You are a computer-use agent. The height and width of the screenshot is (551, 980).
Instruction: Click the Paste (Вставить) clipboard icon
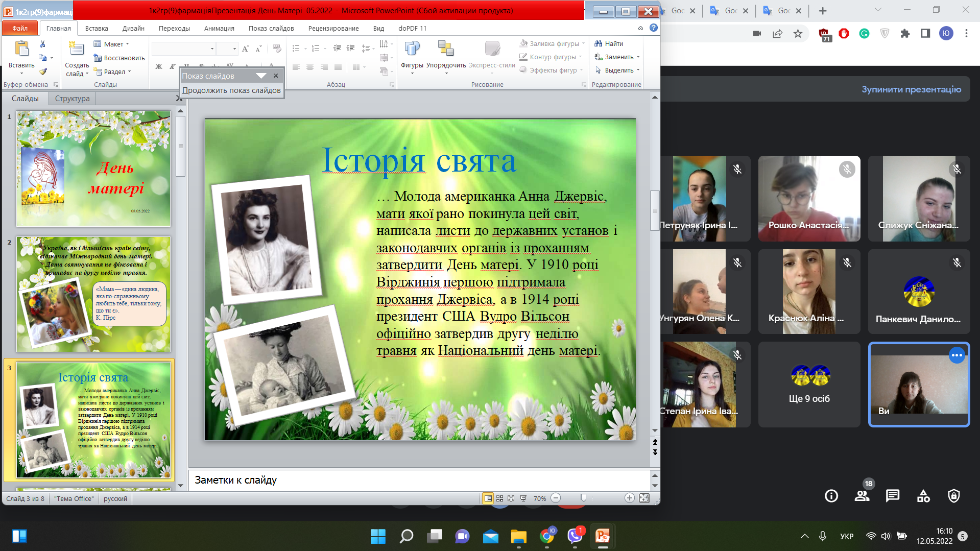(x=21, y=50)
